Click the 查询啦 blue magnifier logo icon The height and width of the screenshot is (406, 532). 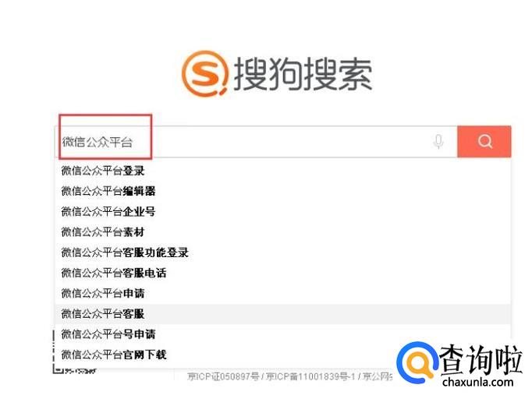click(417, 362)
